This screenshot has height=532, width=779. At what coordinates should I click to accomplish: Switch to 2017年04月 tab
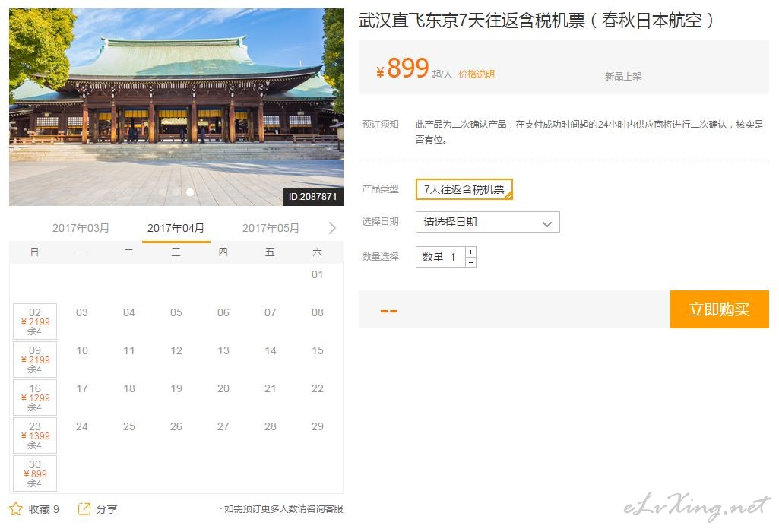coord(176,228)
